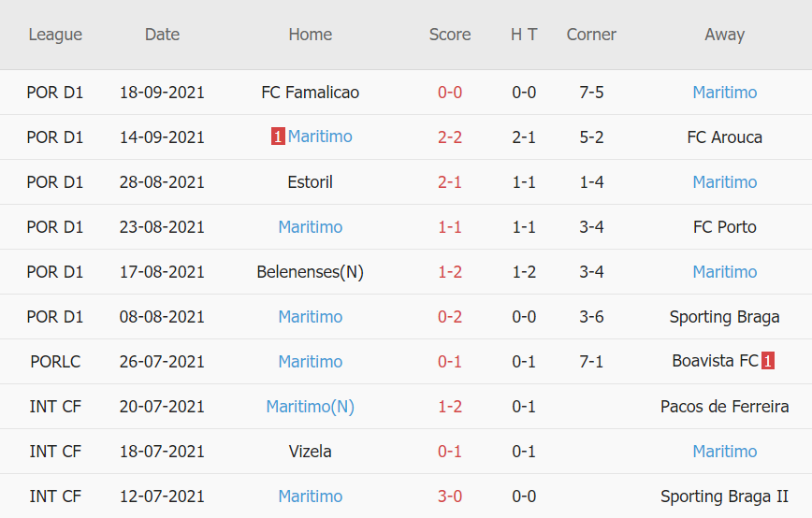This screenshot has width=812, height=518.
Task: Click the Score column header
Action: pyautogui.click(x=450, y=35)
